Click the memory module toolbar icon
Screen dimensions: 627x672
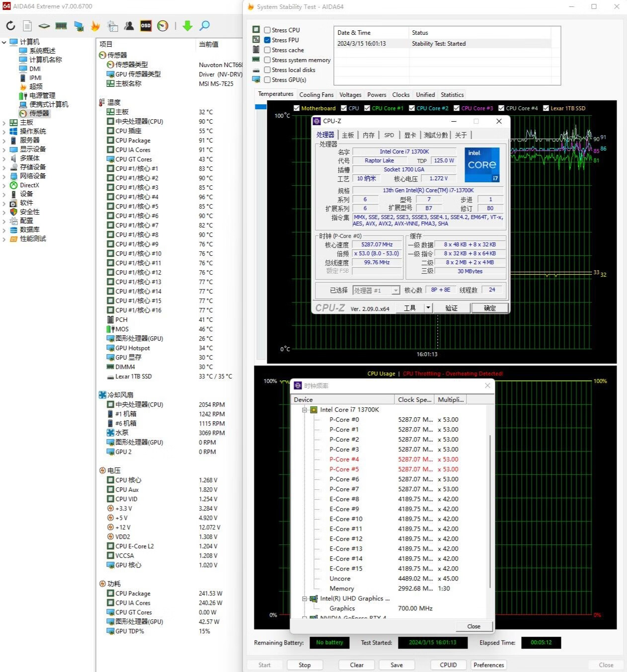[61, 26]
